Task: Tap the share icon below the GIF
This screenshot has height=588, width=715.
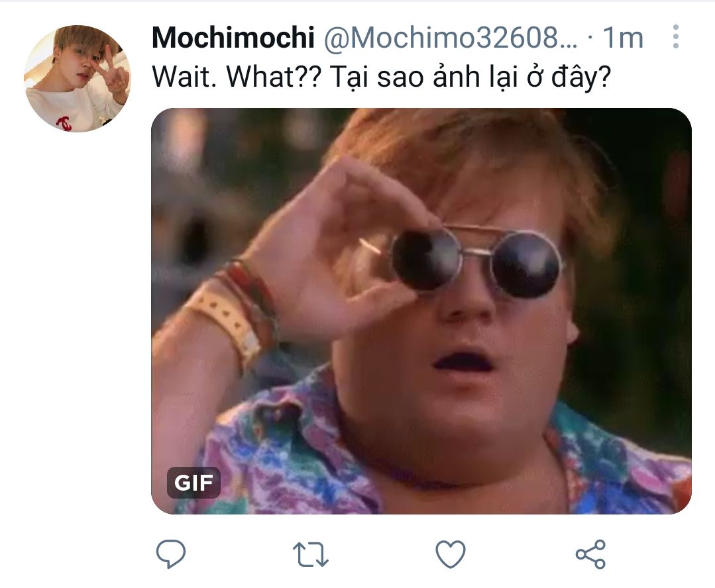Action: (590, 554)
